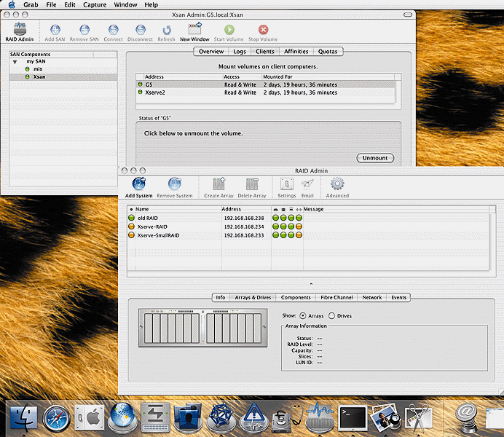Open the Affinities tab
504x437 pixels.
click(296, 52)
